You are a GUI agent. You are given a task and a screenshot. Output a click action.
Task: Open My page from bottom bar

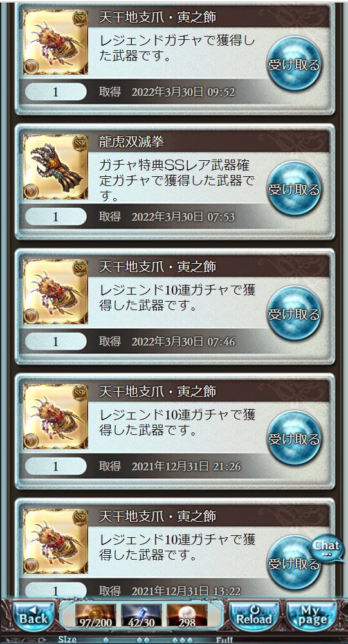(312, 616)
